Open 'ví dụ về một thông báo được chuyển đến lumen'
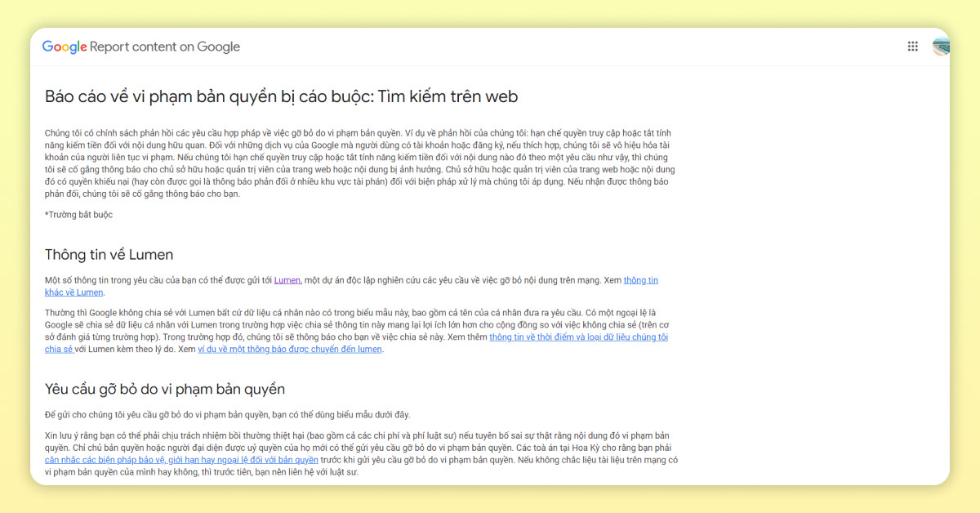The image size is (980, 513). pyautogui.click(x=289, y=349)
